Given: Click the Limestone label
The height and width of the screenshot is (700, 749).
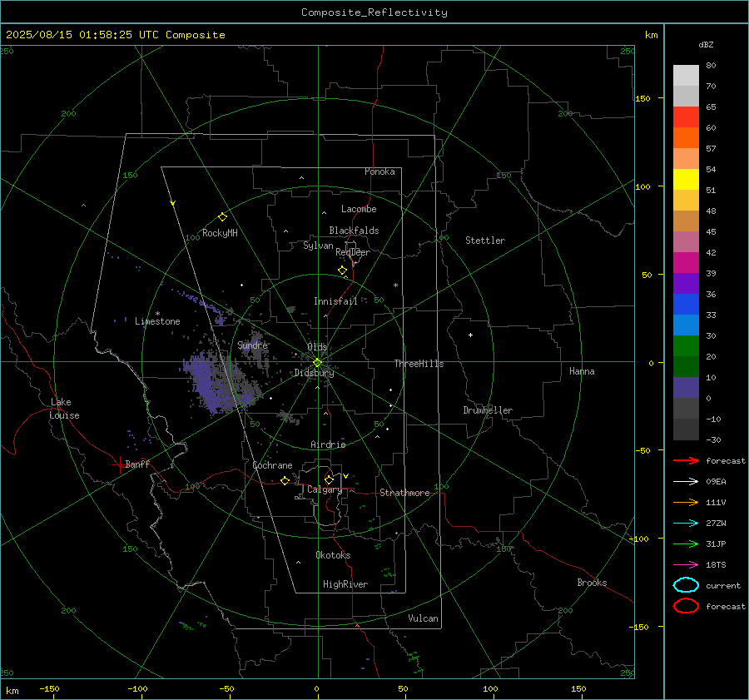Looking at the screenshot, I should (157, 321).
